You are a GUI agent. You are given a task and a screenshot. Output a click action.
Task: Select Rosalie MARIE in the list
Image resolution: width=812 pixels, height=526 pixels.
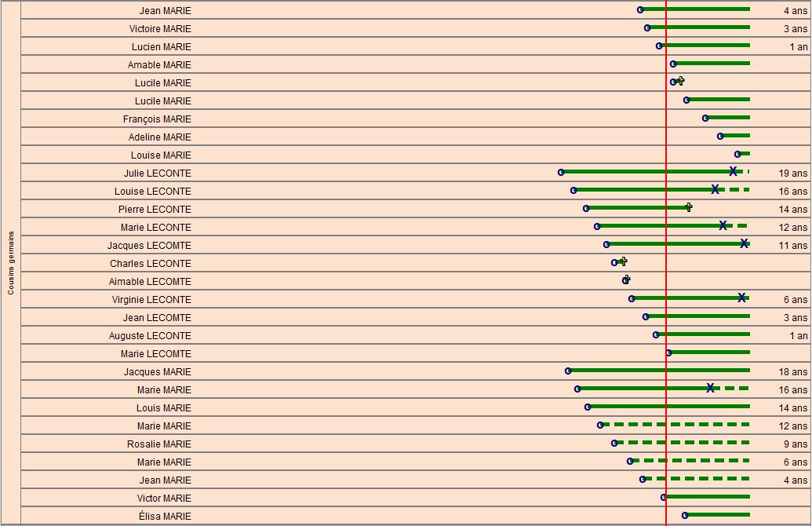click(x=159, y=444)
